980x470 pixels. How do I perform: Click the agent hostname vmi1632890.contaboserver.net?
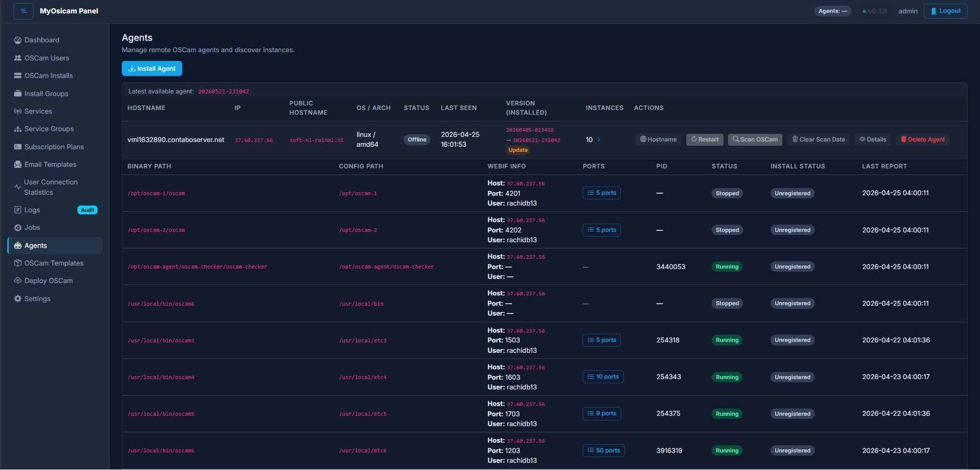176,139
